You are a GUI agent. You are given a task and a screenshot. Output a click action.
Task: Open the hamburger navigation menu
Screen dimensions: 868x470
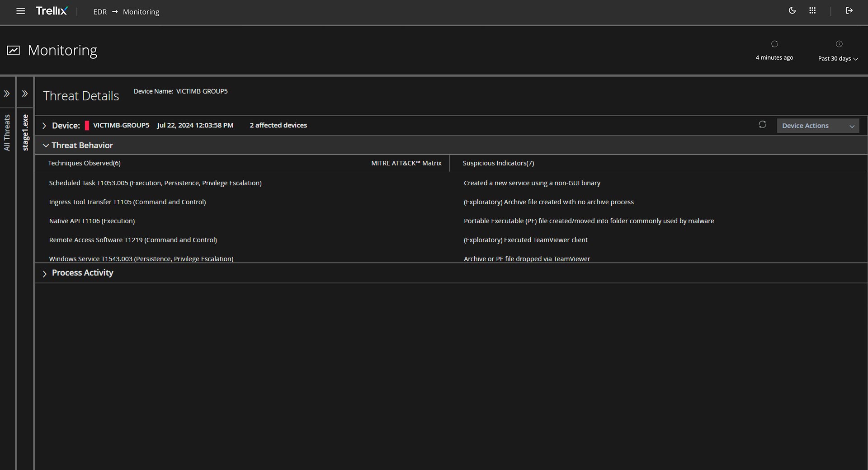click(x=20, y=11)
